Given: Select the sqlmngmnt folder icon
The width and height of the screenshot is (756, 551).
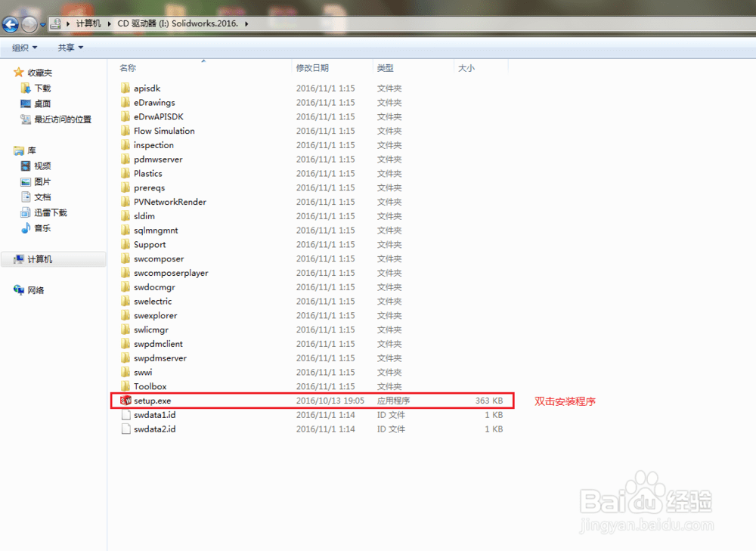Looking at the screenshot, I should click(x=125, y=230).
